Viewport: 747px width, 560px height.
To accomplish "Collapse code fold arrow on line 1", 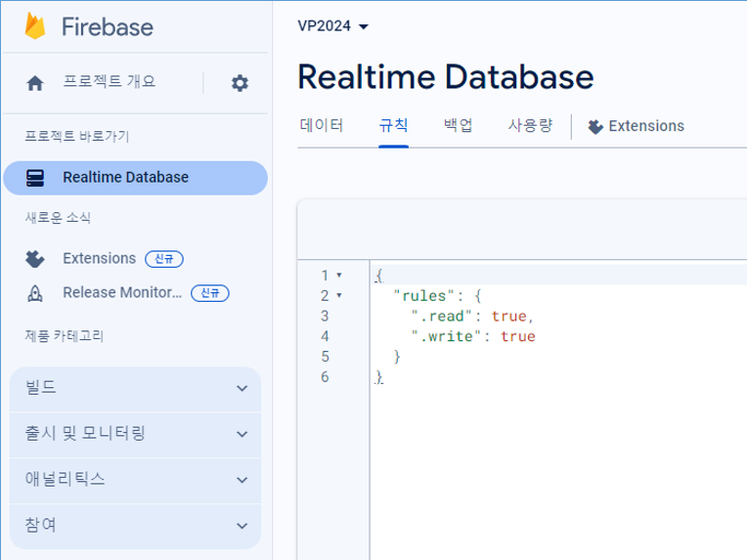I will pyautogui.click(x=339, y=276).
